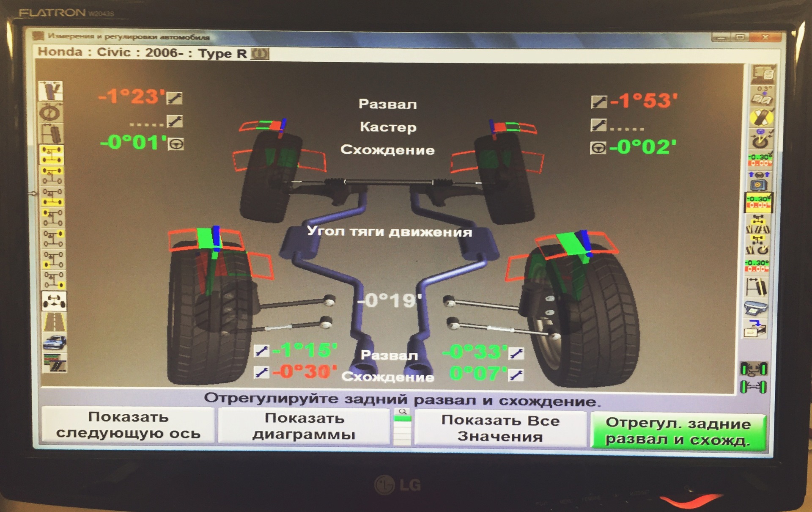Screen dimensions: 812x512
Task: Select the front-right wheel only icon
Action: [53, 239]
